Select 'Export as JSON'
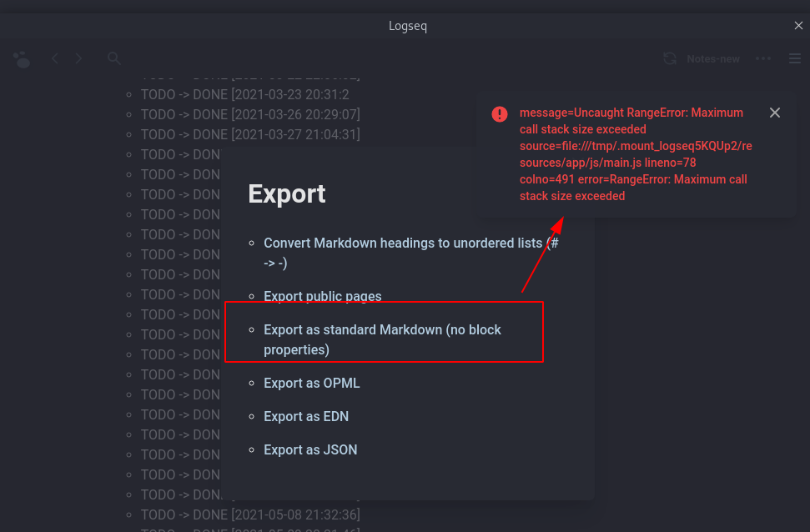Screen dimensions: 810x532 [x=310, y=449]
